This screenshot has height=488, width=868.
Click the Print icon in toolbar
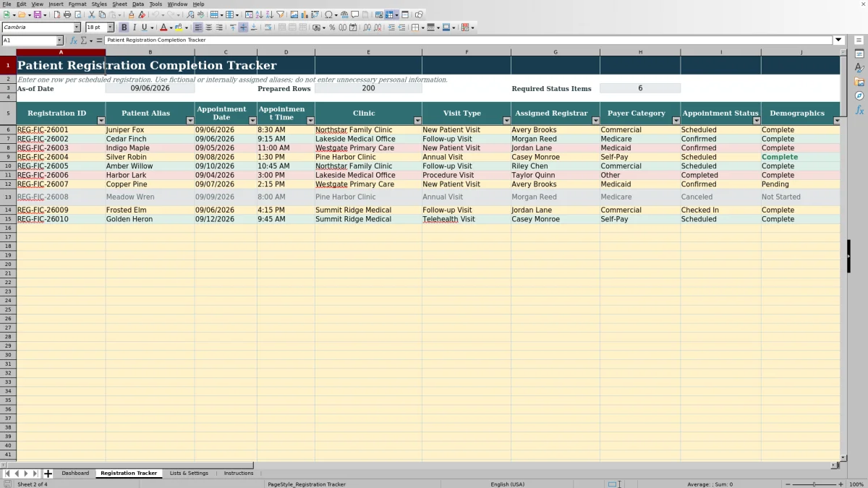coord(67,14)
